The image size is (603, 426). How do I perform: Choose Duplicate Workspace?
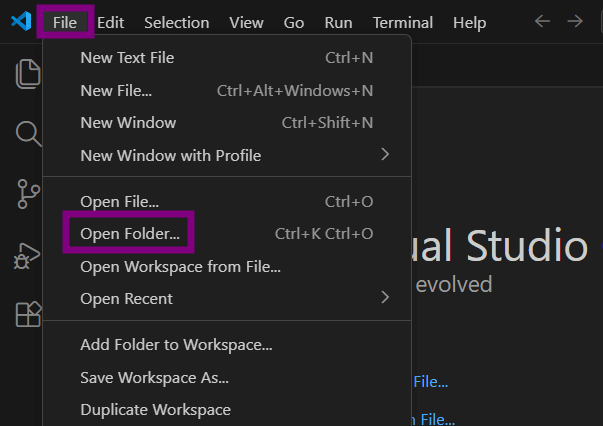pos(227,409)
